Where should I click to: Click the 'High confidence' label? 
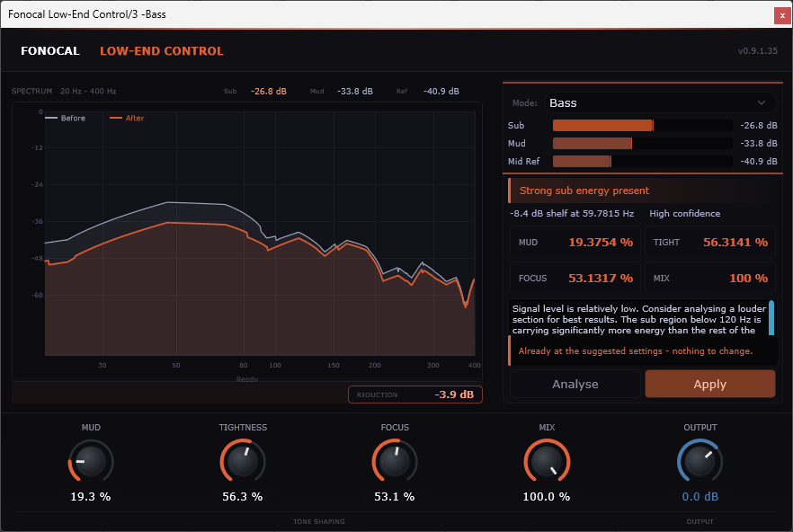coord(685,213)
